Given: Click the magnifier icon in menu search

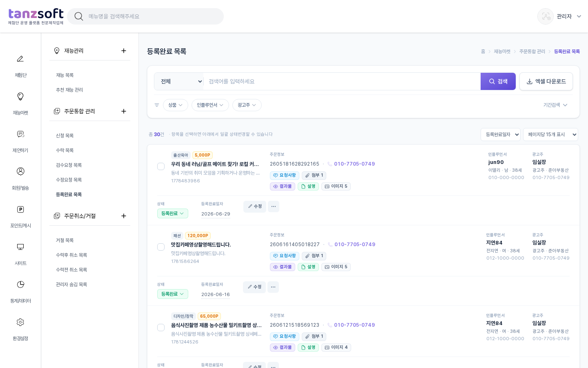Looking at the screenshot, I should tap(79, 16).
